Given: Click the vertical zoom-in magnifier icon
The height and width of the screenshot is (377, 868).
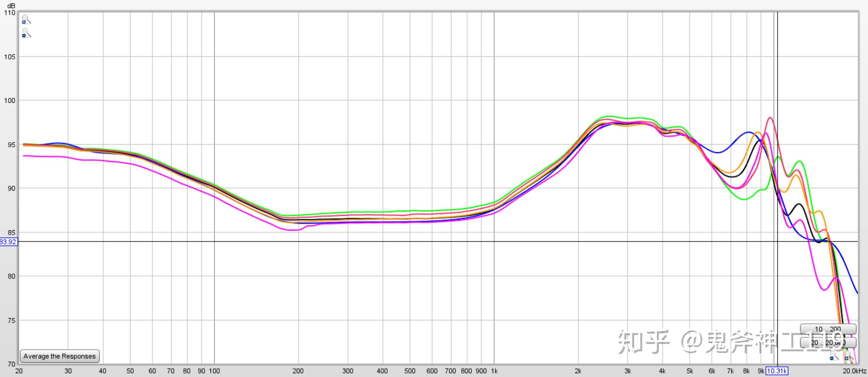Looking at the screenshot, I should tap(26, 20).
